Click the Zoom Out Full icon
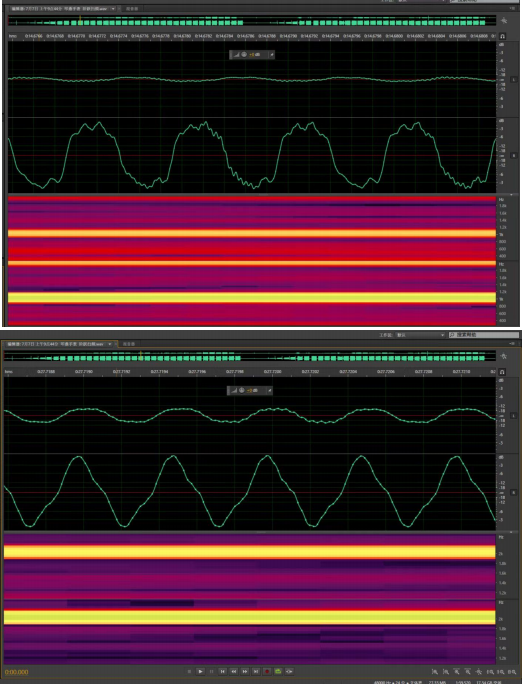The height and width of the screenshot is (684, 522). coord(478,672)
